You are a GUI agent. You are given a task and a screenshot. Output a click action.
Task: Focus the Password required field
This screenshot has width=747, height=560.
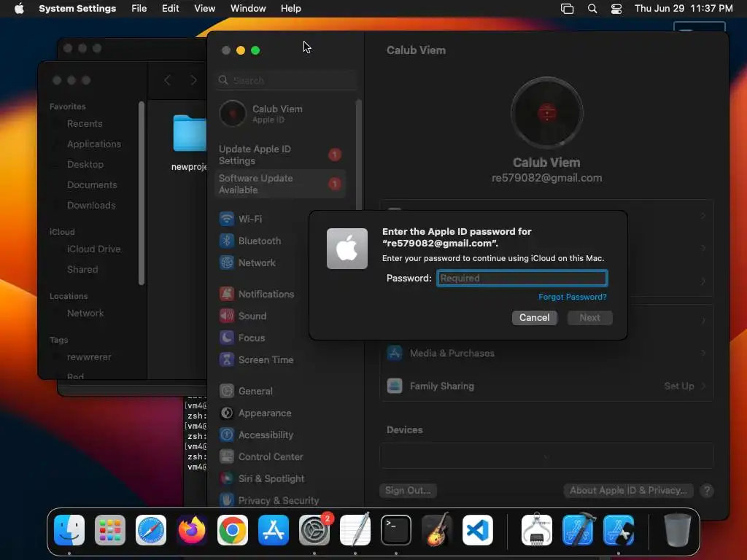point(522,278)
